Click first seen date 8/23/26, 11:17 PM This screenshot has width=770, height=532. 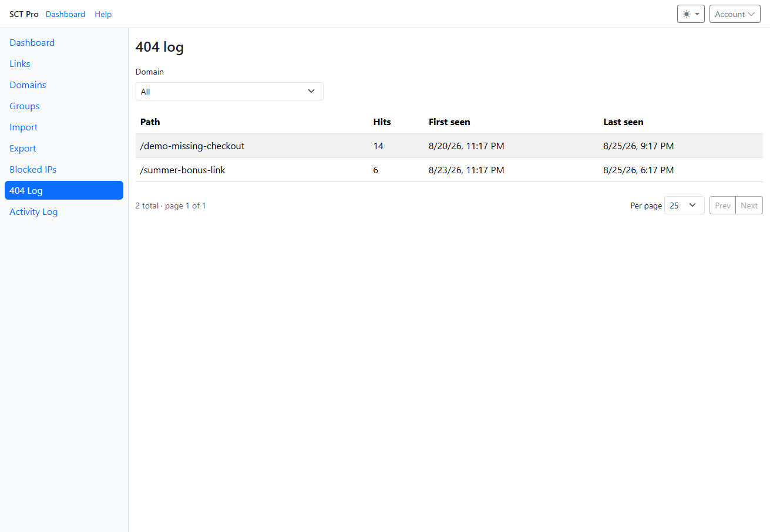[x=466, y=170]
